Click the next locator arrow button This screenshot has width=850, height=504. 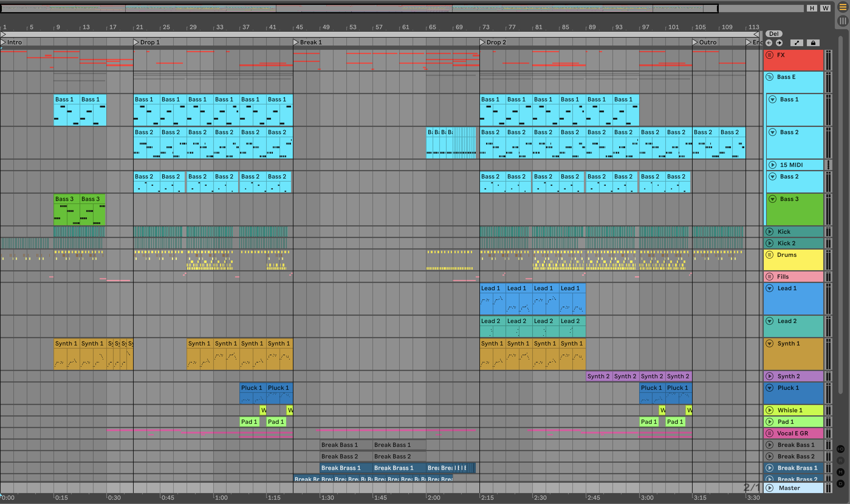pyautogui.click(x=779, y=43)
